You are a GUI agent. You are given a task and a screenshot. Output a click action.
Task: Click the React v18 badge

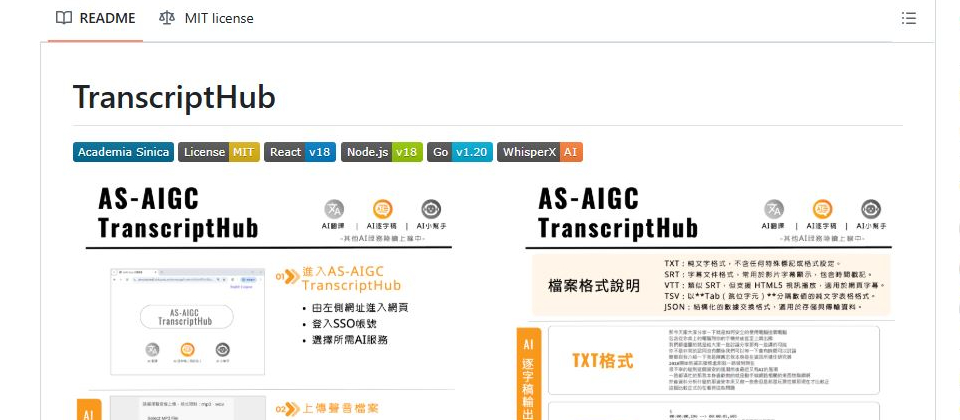coord(299,152)
